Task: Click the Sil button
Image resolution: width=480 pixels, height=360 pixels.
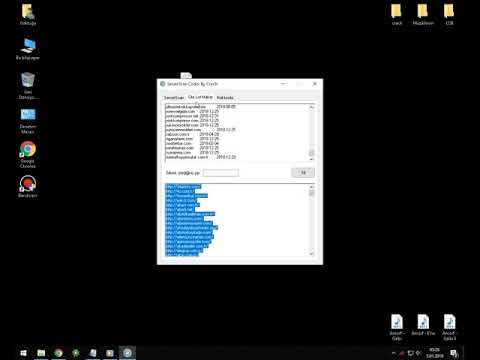Action: pos(303,173)
